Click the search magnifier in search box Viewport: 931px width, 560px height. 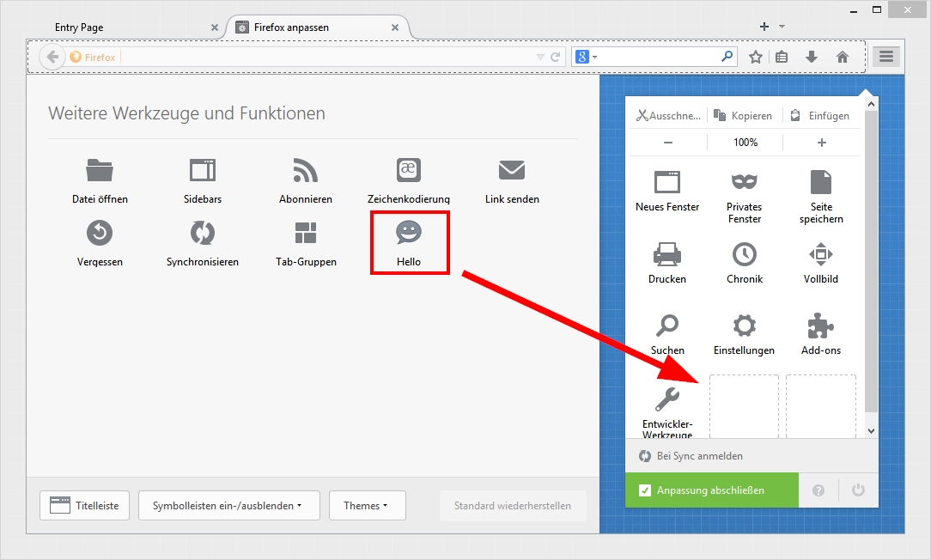727,57
